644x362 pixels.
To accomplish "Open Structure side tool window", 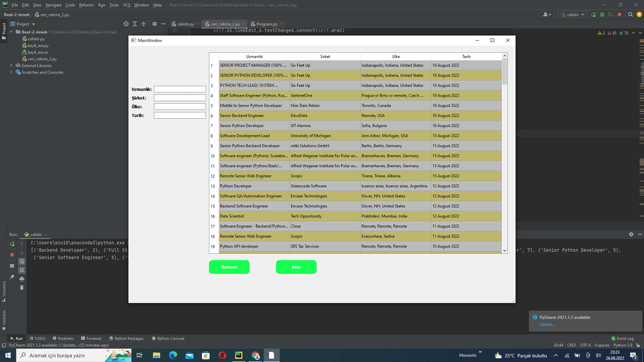I will pos(4,291).
